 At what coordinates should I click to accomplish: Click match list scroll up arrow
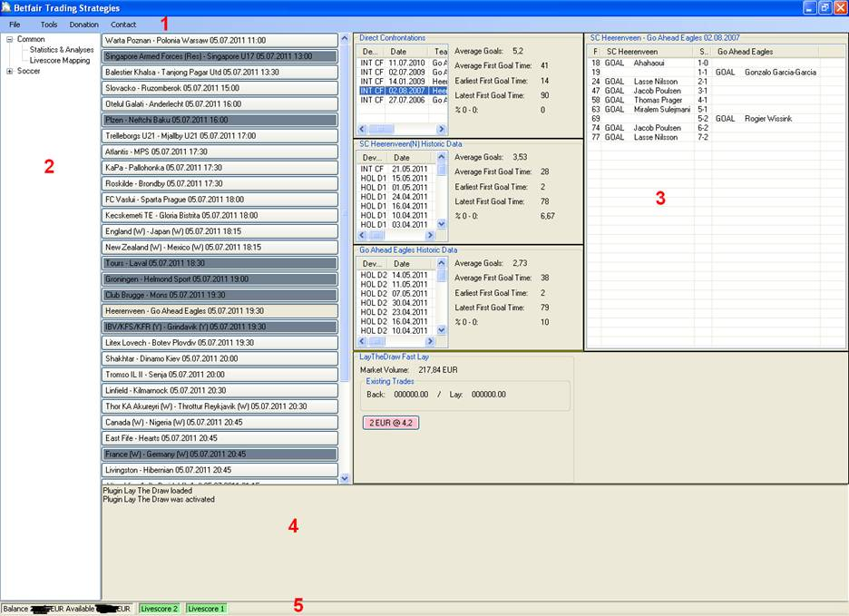click(x=345, y=39)
